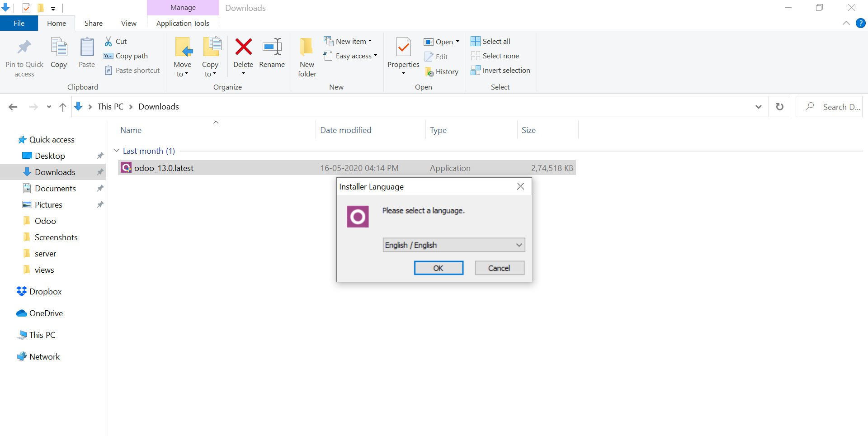Collapse the Last month group
Image resolution: width=868 pixels, height=436 pixels.
pos(117,151)
